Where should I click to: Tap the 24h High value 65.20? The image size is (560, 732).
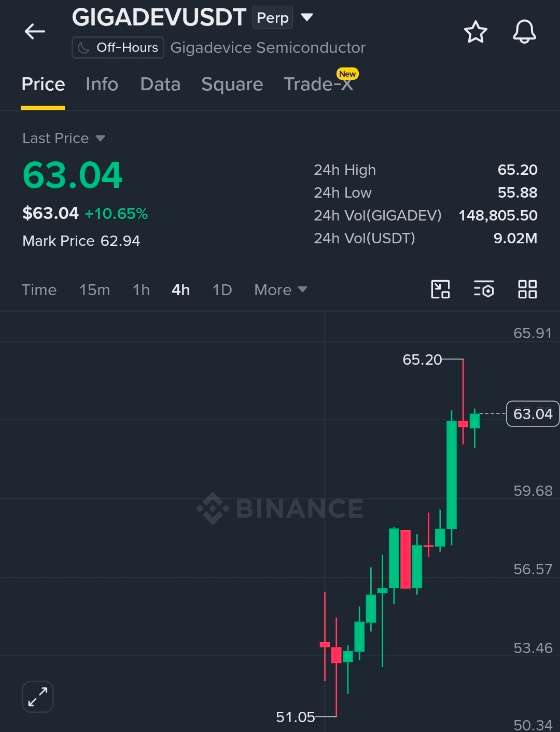pos(517,170)
